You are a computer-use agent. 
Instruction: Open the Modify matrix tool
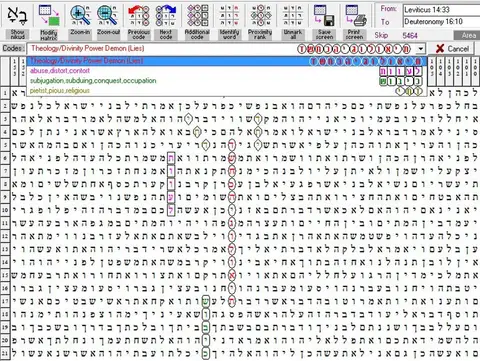coord(49,16)
